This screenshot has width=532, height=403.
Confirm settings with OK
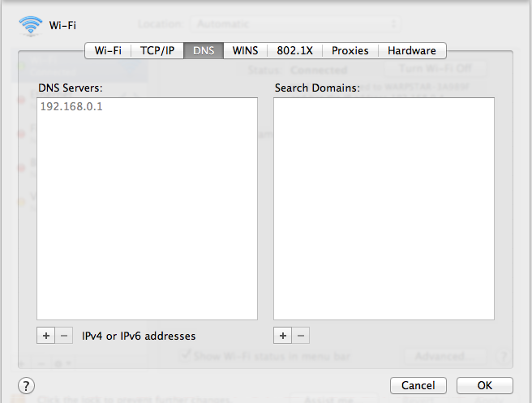coord(484,385)
